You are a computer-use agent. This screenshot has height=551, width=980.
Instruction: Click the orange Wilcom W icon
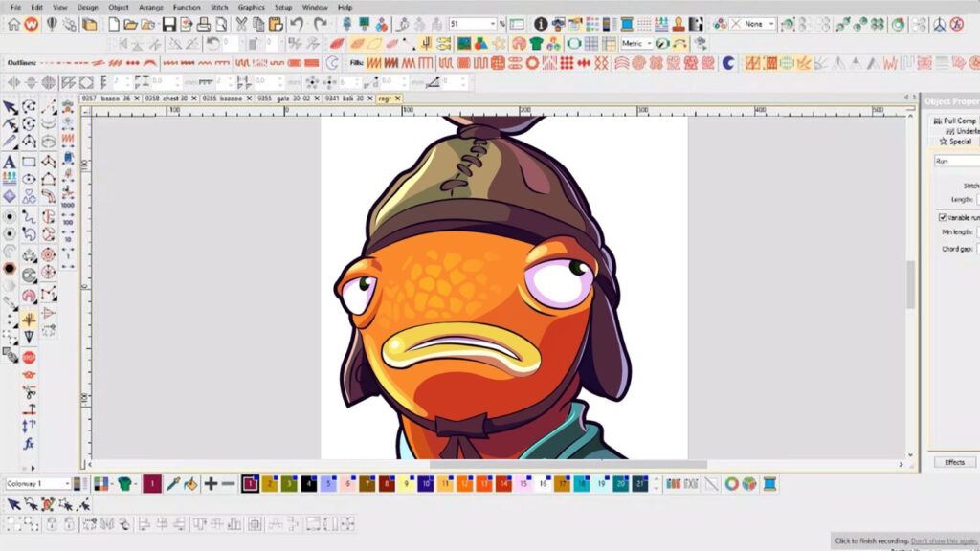(x=32, y=24)
